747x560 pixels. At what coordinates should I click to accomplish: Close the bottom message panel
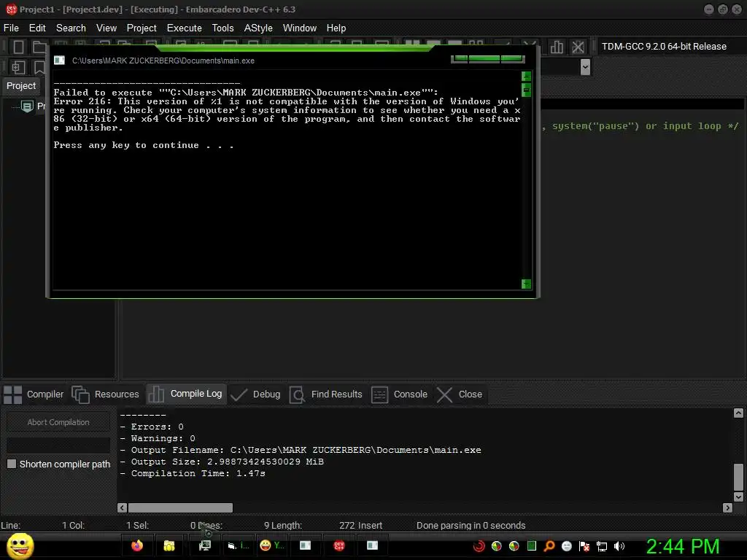(460, 394)
